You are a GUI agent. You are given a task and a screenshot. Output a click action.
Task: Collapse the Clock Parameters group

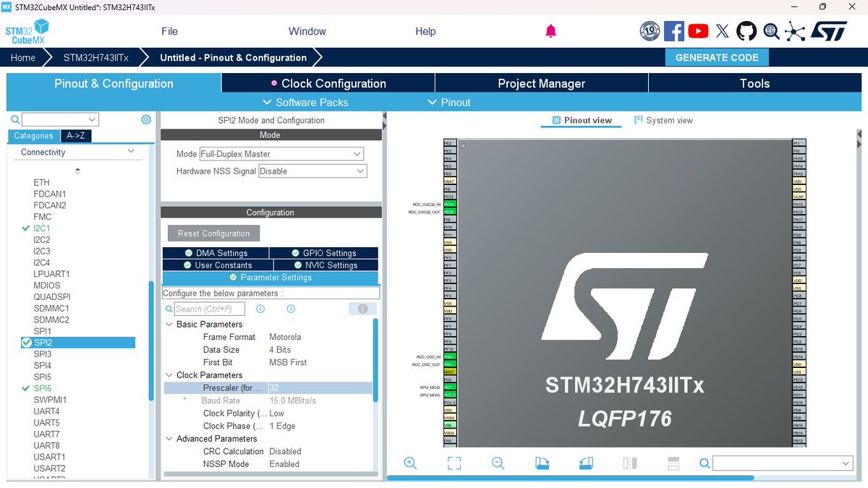click(x=169, y=375)
